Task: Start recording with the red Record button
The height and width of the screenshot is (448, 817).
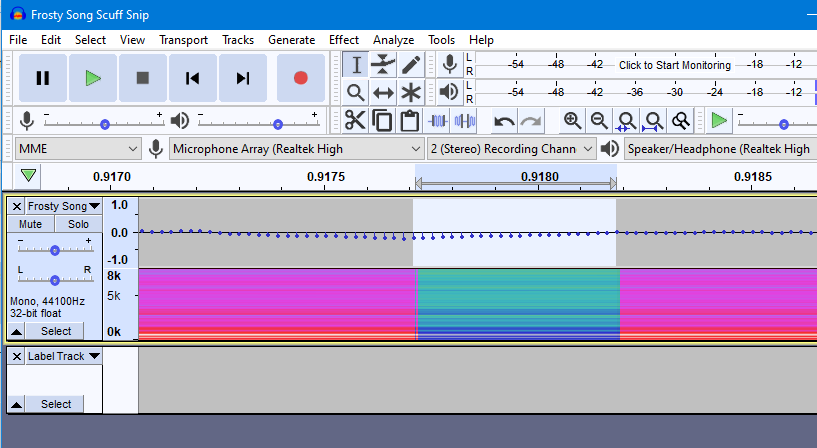Action: [301, 78]
